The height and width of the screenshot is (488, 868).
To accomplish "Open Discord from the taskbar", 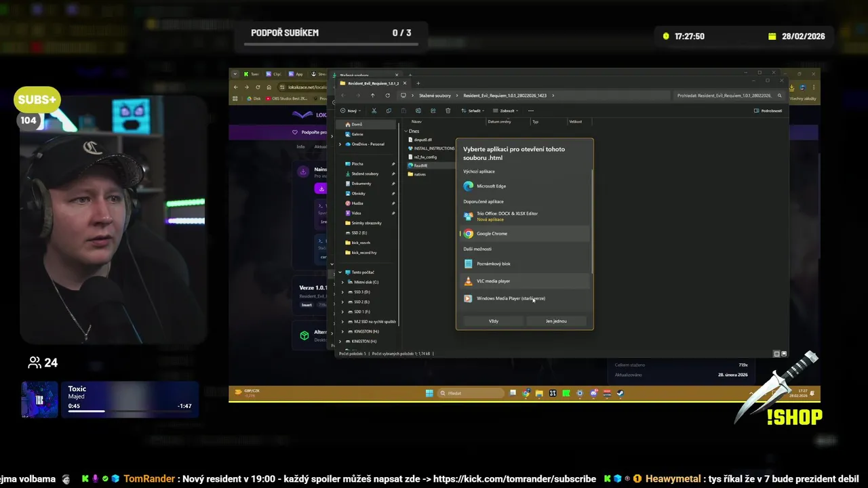I will [x=593, y=393].
